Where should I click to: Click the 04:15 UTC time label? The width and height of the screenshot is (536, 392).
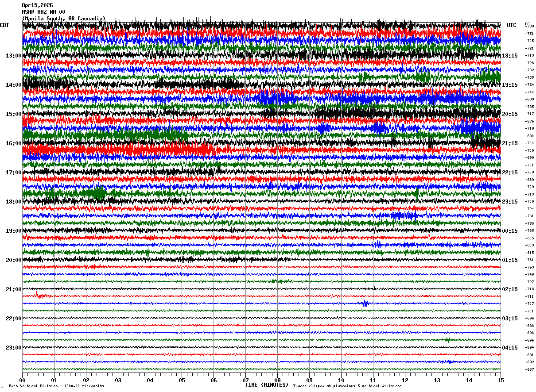pos(509,347)
